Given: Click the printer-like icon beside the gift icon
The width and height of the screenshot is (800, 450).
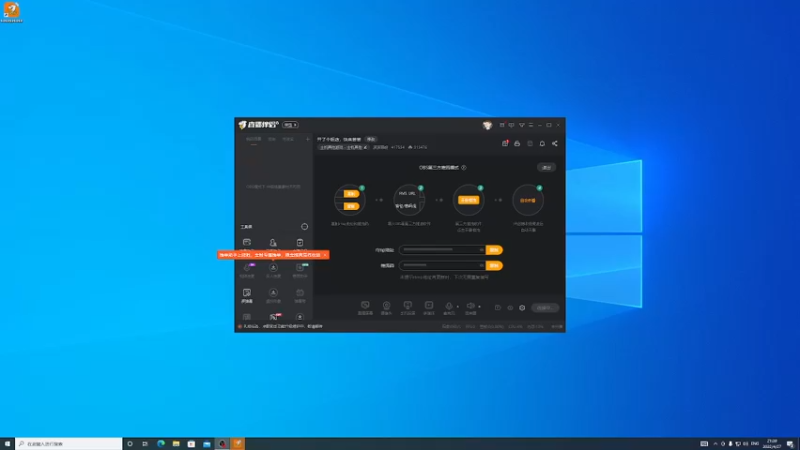Looking at the screenshot, I should pos(517,144).
